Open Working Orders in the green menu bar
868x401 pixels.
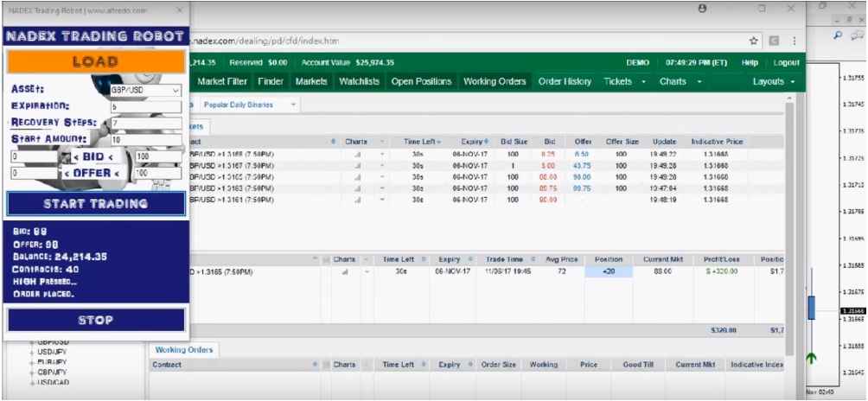pos(495,81)
